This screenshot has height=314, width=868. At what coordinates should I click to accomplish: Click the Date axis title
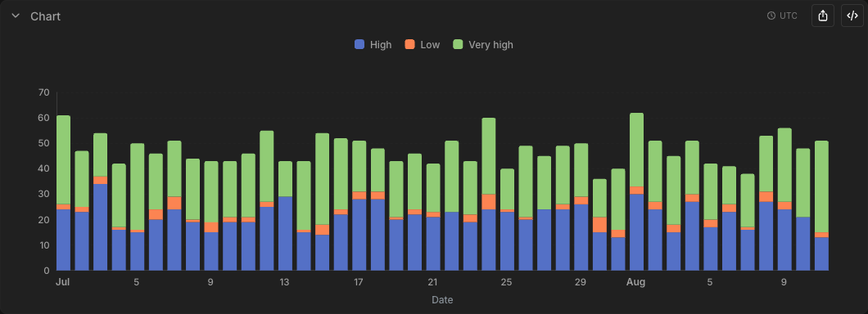click(442, 300)
